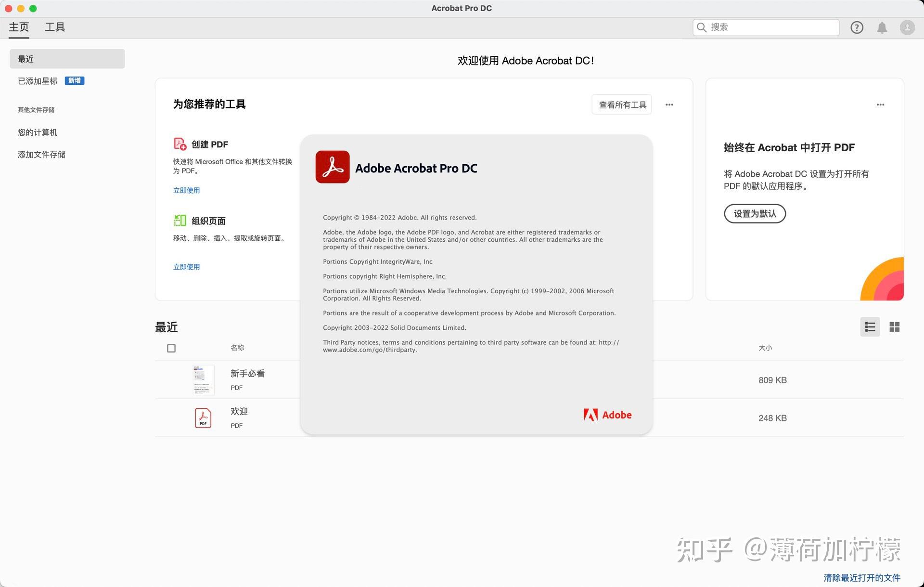Screen dimensions: 924x587
Task: Click the Adobe Acrobat Pro DC title in dialog
Action: tap(416, 168)
